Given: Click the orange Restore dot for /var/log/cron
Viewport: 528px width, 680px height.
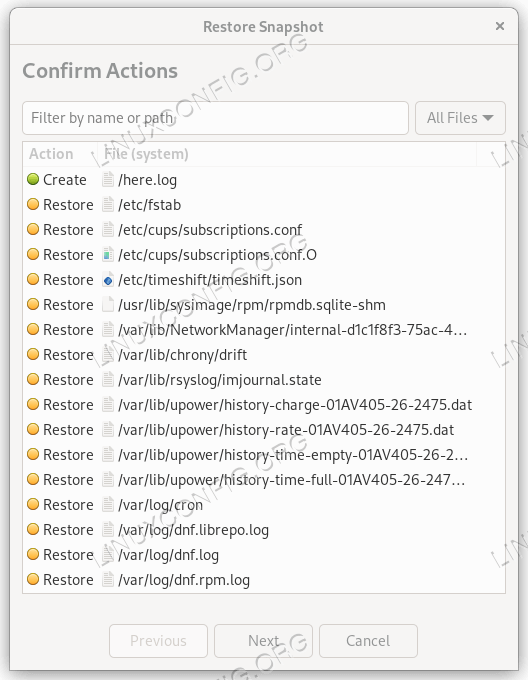Looking at the screenshot, I should coord(33,504).
